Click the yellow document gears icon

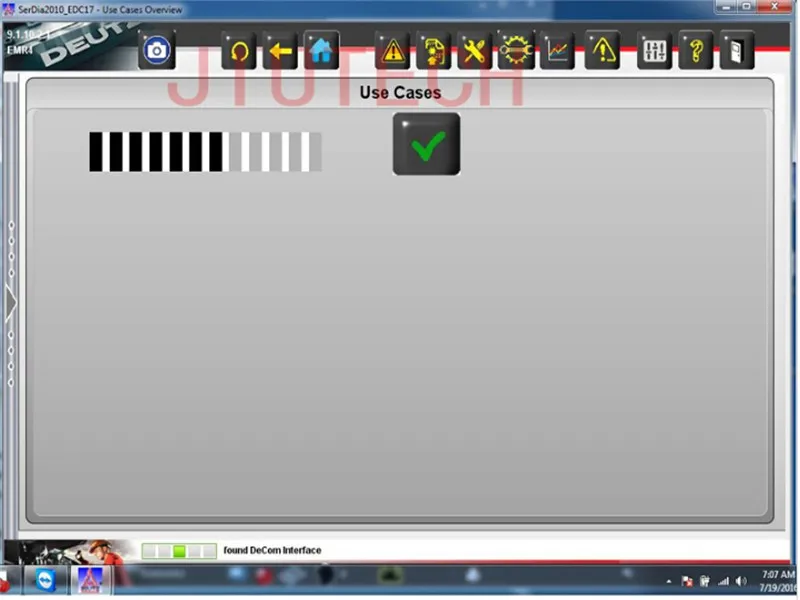pyautogui.click(x=433, y=51)
